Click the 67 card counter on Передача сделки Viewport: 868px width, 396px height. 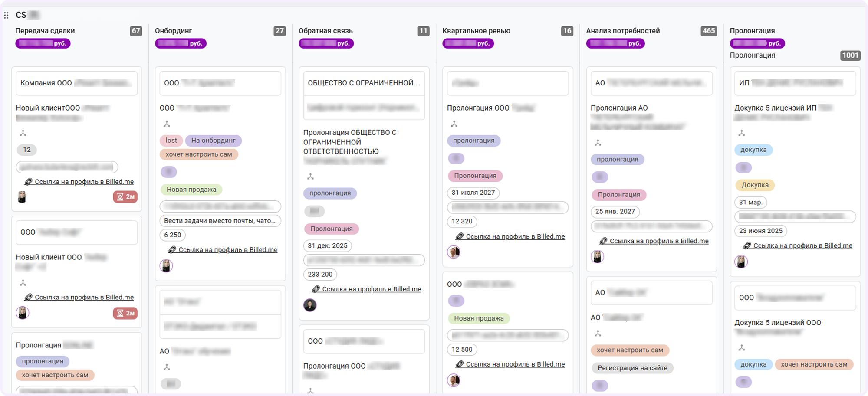[x=136, y=31]
